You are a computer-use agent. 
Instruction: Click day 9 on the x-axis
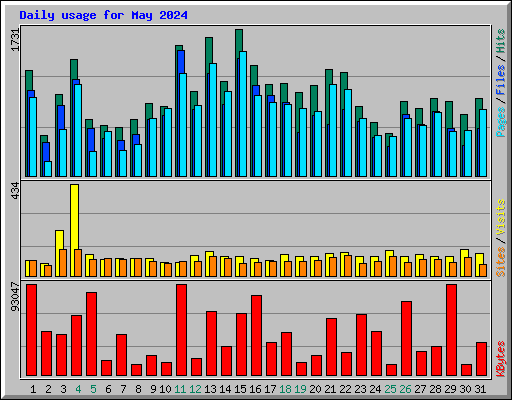[x=153, y=389]
